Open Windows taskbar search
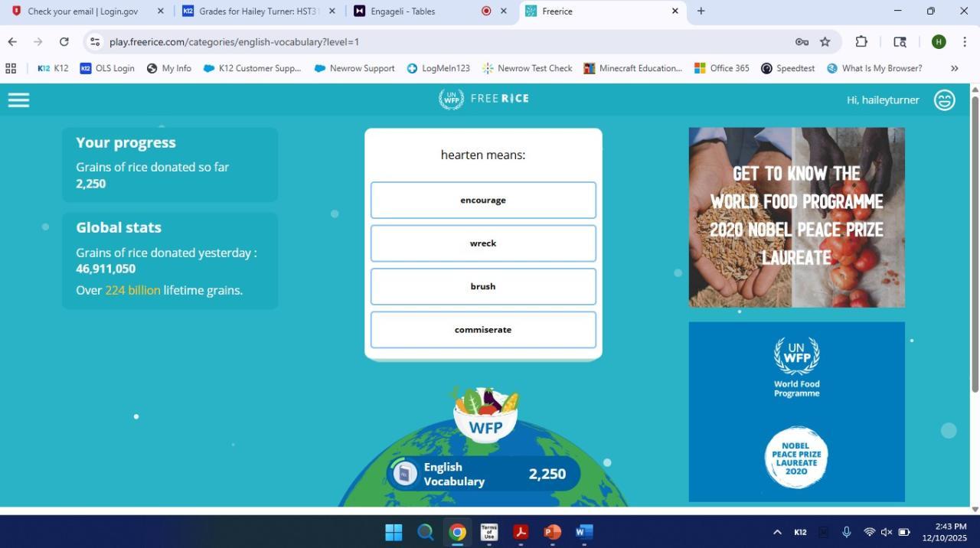The height and width of the screenshot is (548, 980). [x=426, y=532]
